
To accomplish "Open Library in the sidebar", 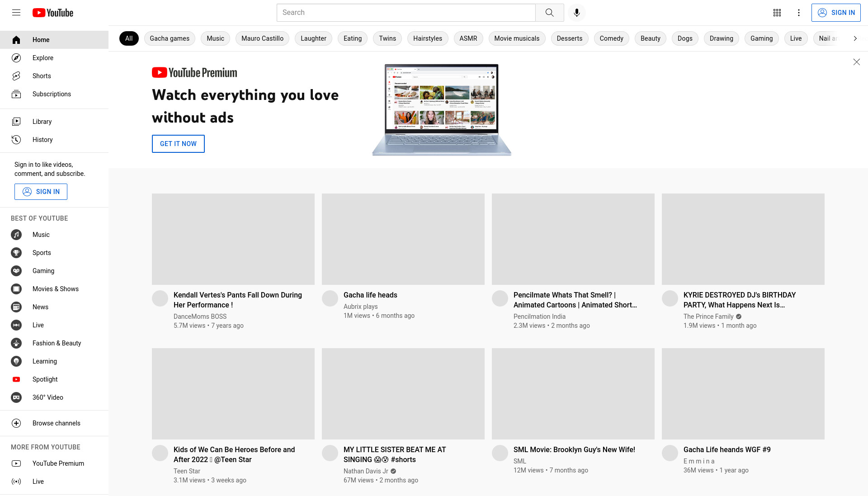I will (x=54, y=122).
